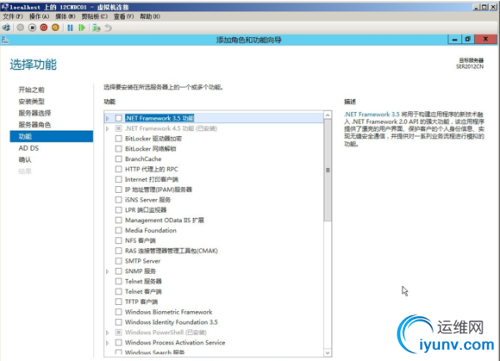Click the wizard title bar icon

(x=5, y=40)
